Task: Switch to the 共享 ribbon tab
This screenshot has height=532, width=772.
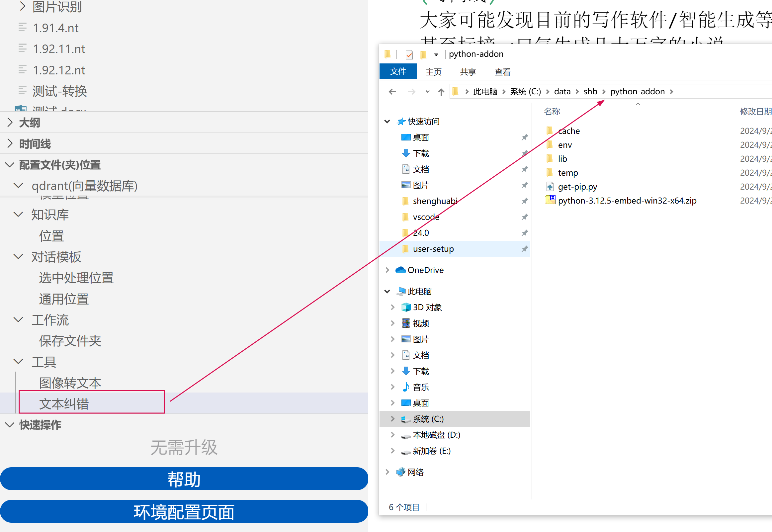Action: pos(468,72)
